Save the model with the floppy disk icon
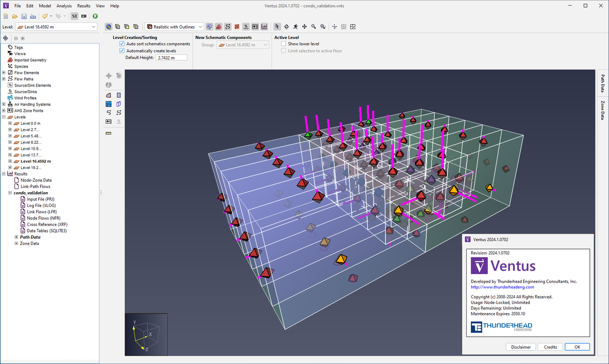 [x=24, y=16]
